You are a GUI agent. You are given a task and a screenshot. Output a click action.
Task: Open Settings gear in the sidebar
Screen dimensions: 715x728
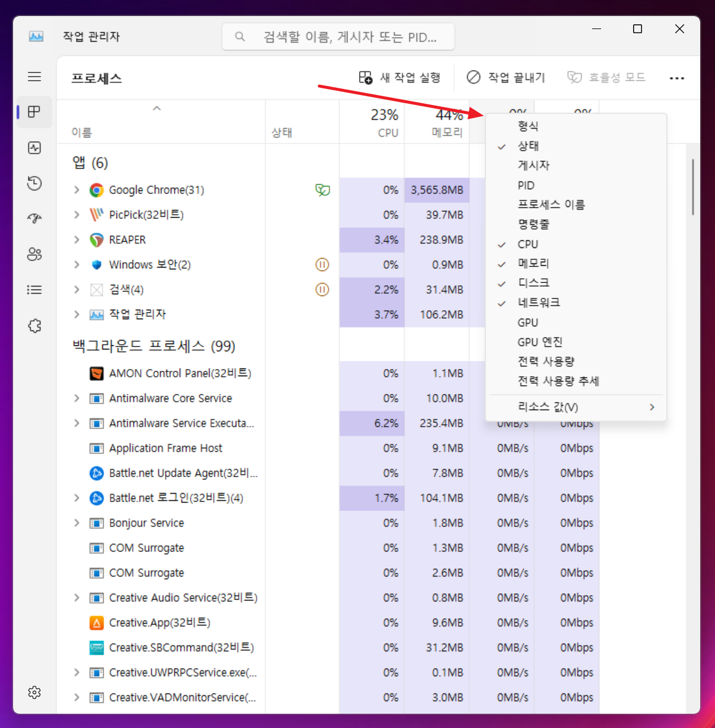tap(34, 692)
